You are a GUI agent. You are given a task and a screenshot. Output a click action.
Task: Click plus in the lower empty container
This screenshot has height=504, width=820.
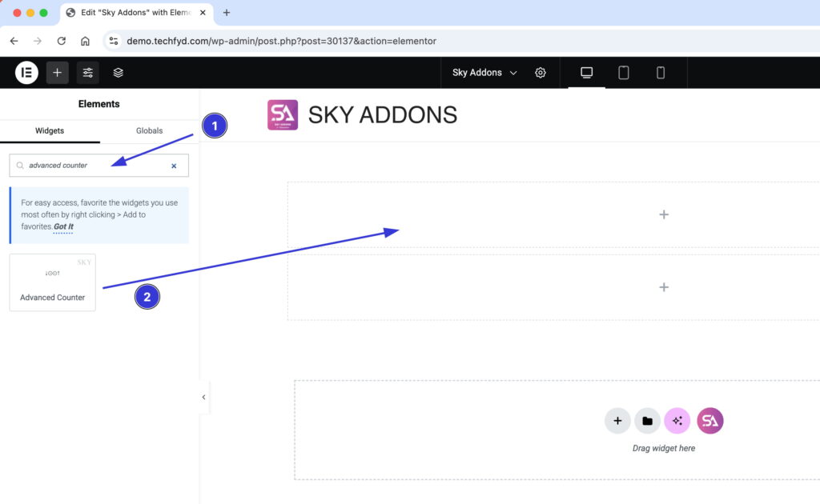point(664,287)
